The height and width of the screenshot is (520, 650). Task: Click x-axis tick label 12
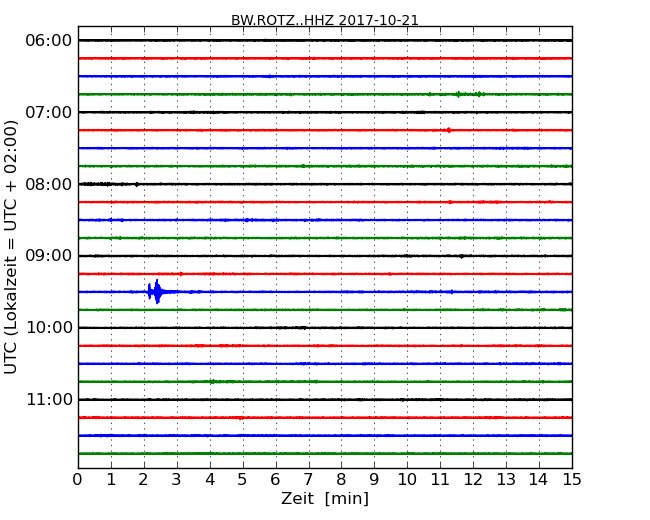click(473, 480)
